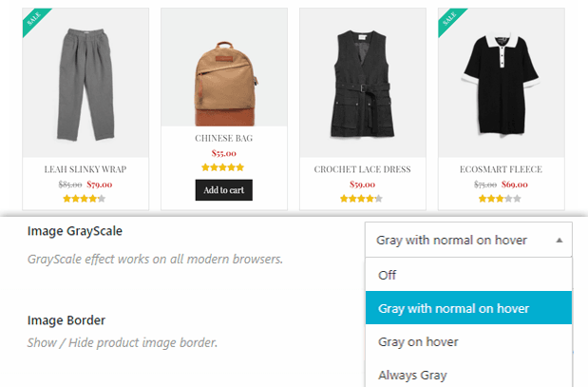The image size is (588, 387).
Task: Click the star rating under Leah Slinky Wrap
Action: point(85,199)
